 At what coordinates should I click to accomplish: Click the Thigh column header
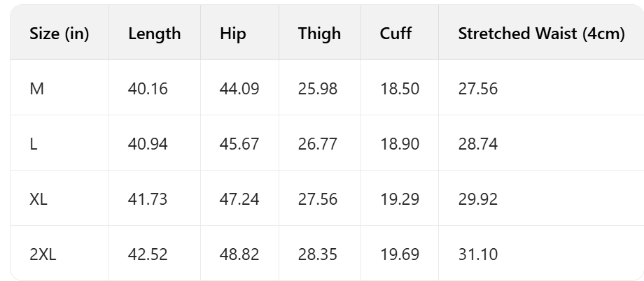click(319, 34)
